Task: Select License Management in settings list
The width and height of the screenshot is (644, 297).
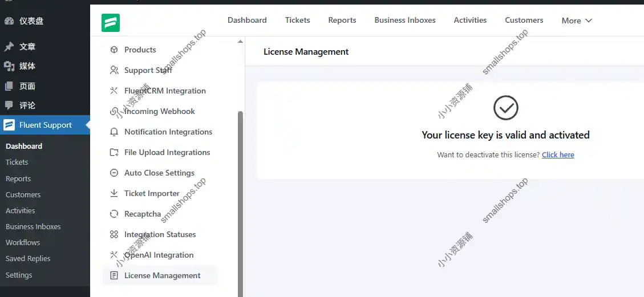Action: coord(160,275)
